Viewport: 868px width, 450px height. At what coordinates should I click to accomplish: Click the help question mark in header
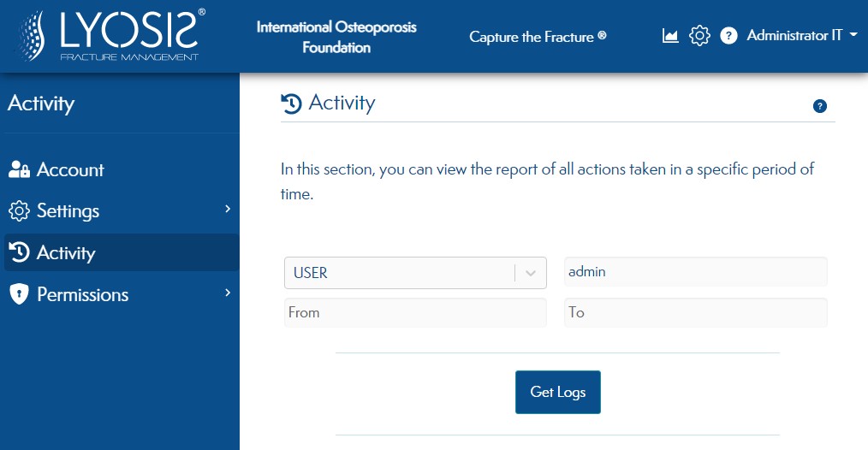[x=728, y=36]
